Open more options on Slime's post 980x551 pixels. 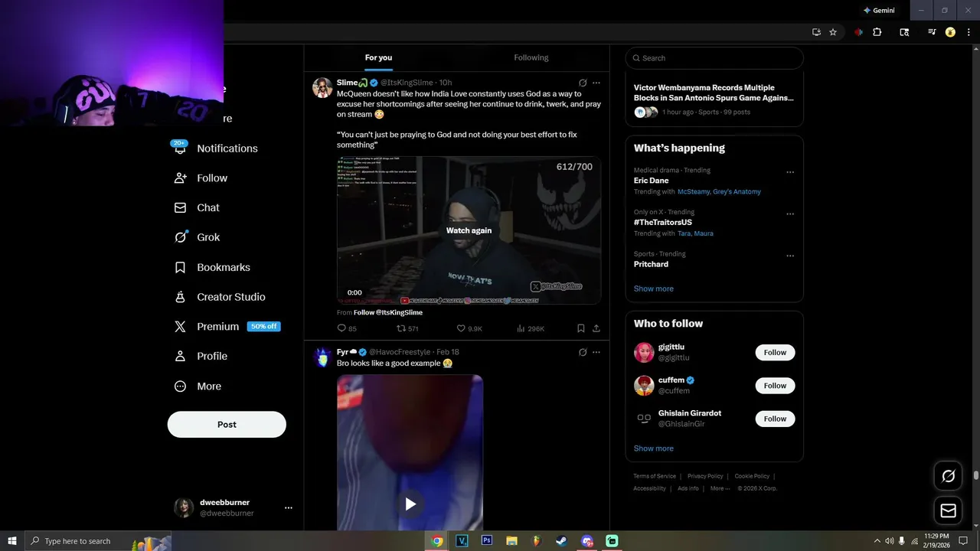pyautogui.click(x=596, y=83)
